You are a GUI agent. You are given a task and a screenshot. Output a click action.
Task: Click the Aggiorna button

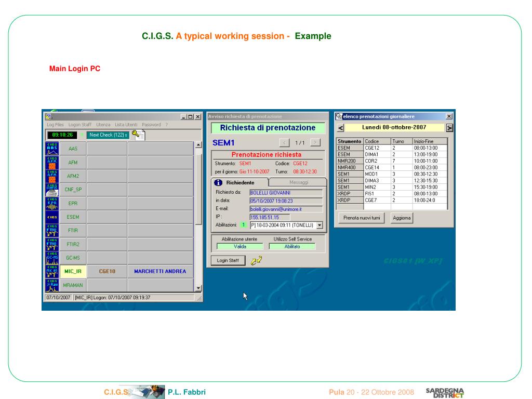point(402,218)
